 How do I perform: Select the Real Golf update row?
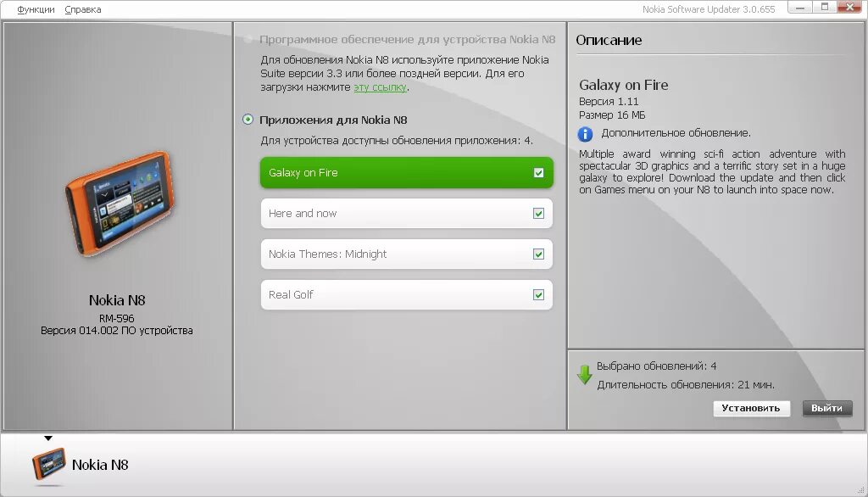(406, 295)
